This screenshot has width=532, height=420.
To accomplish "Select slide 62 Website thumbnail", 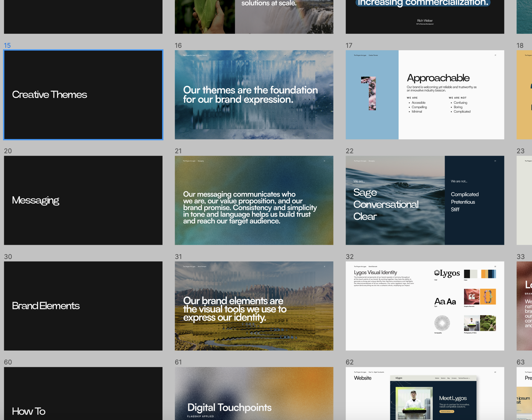I will (425, 394).
